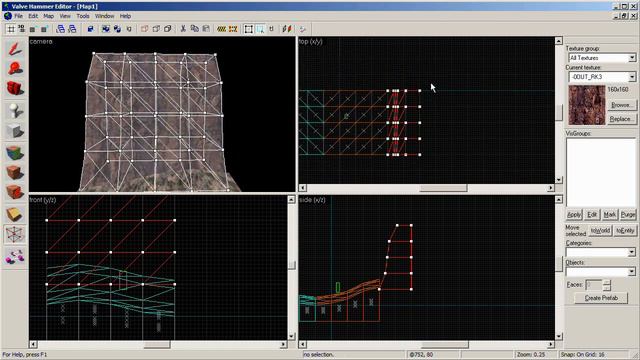This screenshot has width=640, height=360.
Task: Click the front view horizontal scrollbar thumb
Action: (157, 344)
